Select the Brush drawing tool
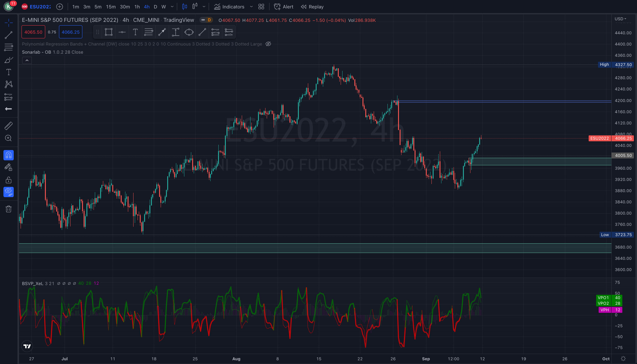This screenshot has height=364, width=637. (8, 60)
